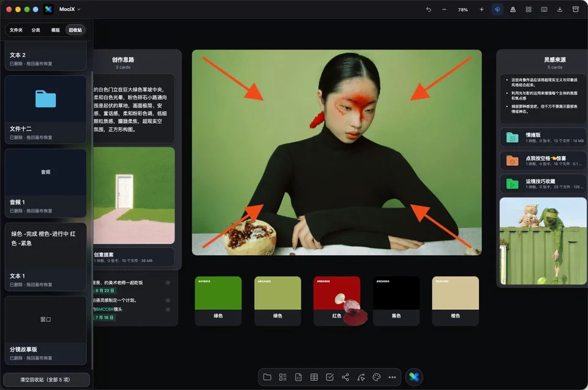Open the MociX app menu dropdown
Screen dimensions: 588x390
[70, 9]
